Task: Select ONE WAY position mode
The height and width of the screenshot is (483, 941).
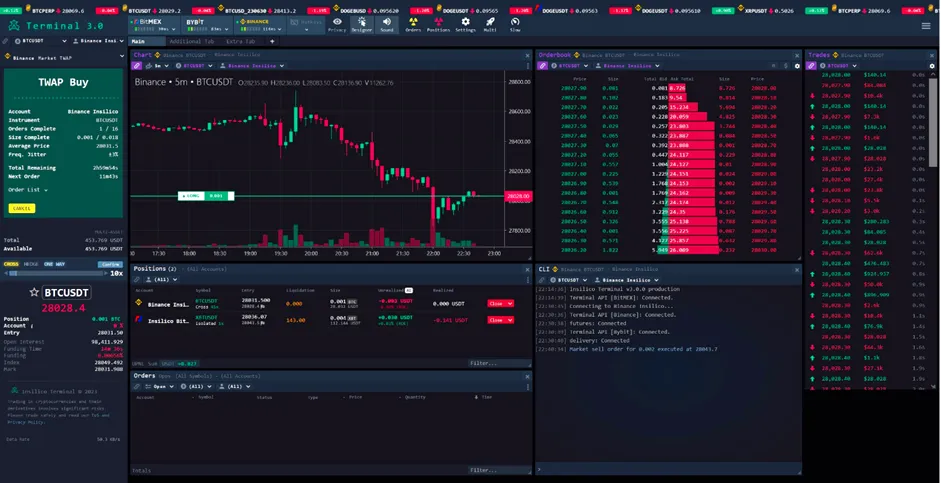Action: pos(54,264)
